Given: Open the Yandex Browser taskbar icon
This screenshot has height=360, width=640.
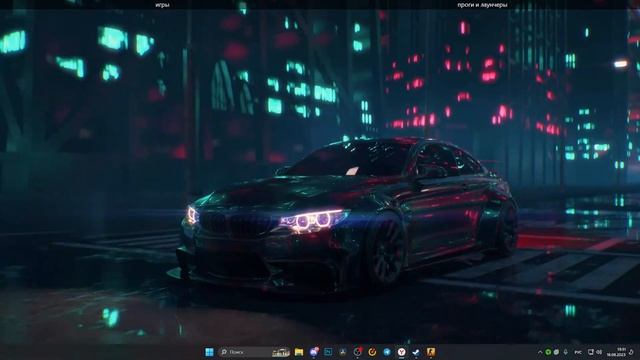Looking at the screenshot, I should pos(402,352).
